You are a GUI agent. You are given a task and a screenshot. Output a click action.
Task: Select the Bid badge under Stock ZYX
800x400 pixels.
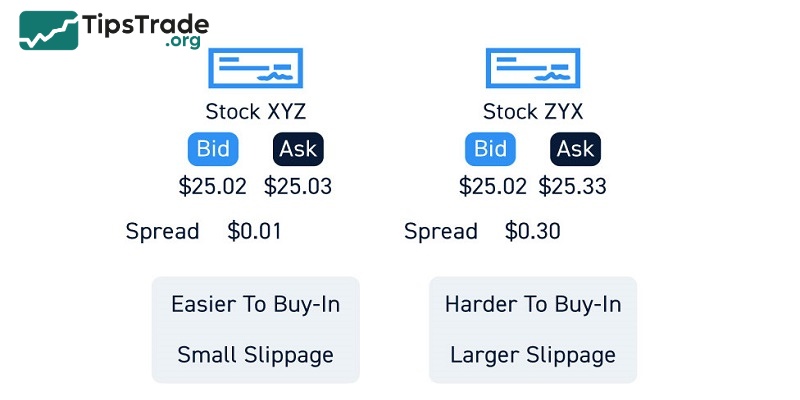[x=490, y=149]
